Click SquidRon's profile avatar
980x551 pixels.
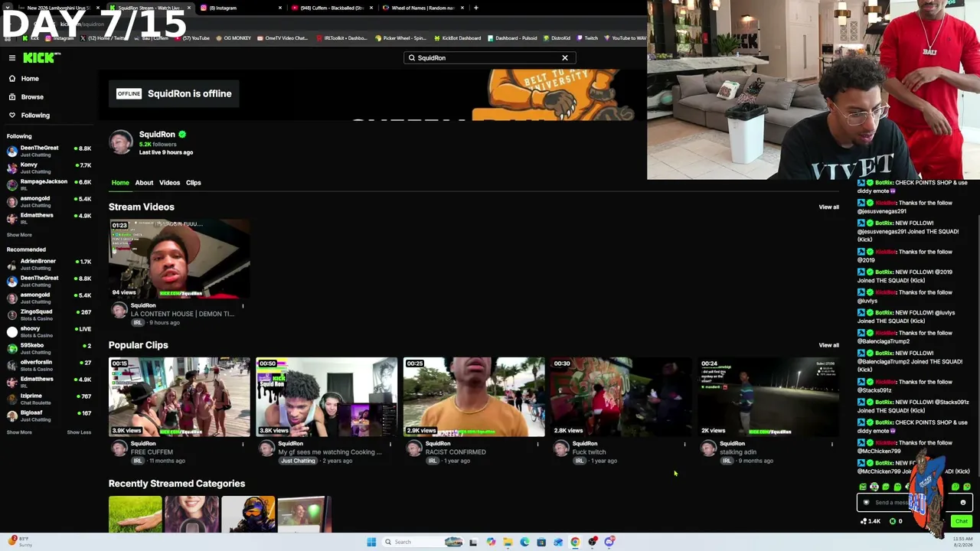120,142
